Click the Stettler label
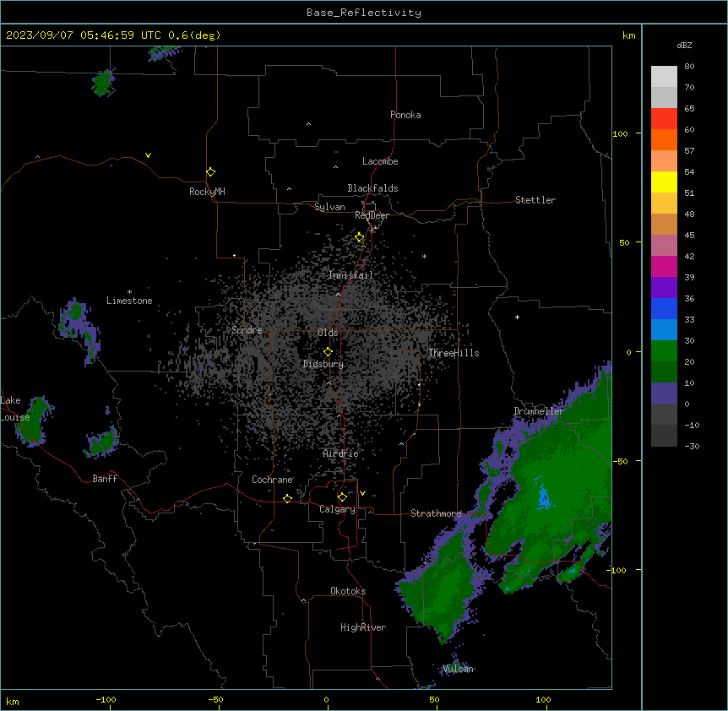 coord(535,200)
